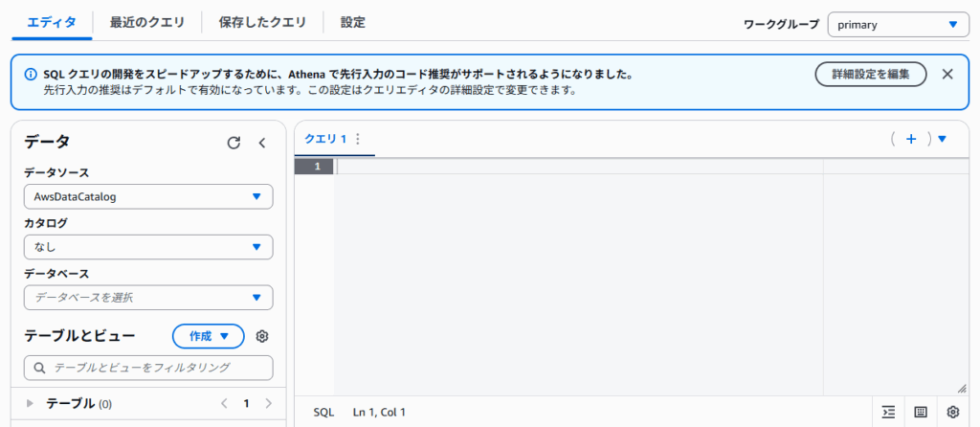This screenshot has height=427, width=980.
Task: Click the three-dot menu on クエリ 1 tab
Action: pyautogui.click(x=358, y=139)
